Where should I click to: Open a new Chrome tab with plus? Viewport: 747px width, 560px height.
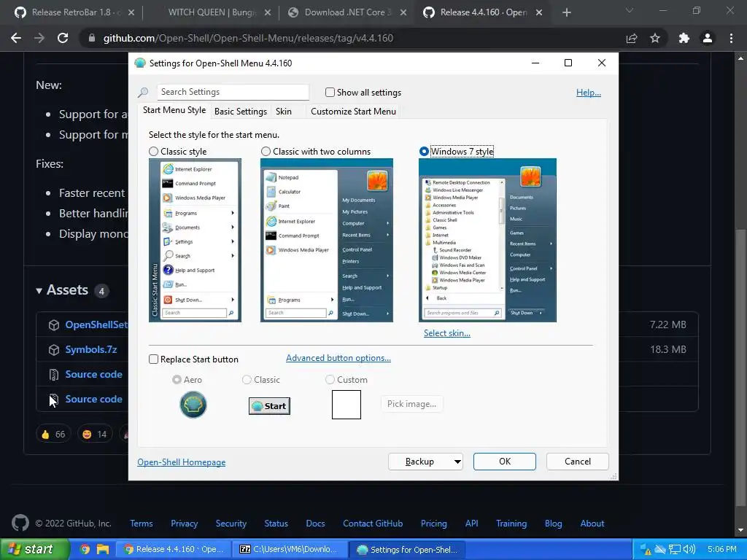[x=566, y=13]
